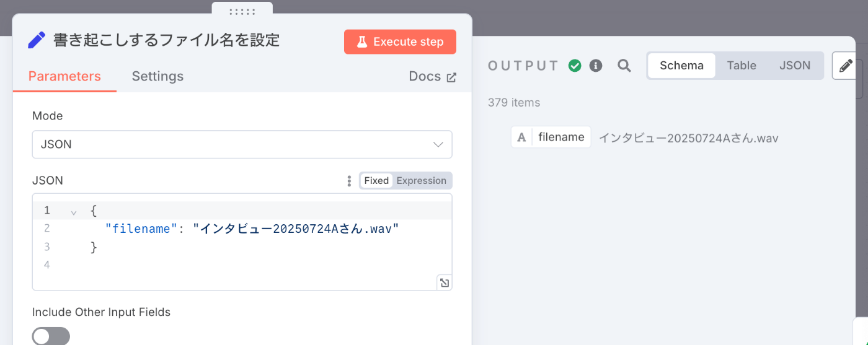Click the pencil icon beside the node title
The image size is (868, 345).
click(37, 41)
